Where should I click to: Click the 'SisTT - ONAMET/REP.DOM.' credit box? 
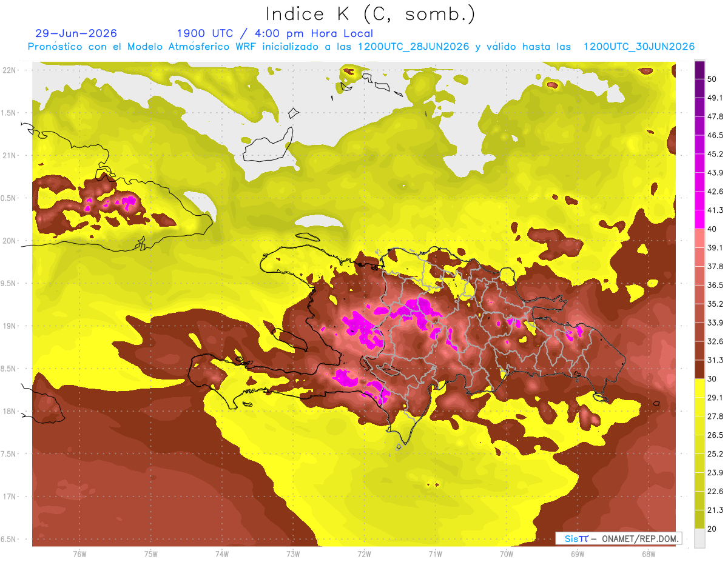click(619, 538)
